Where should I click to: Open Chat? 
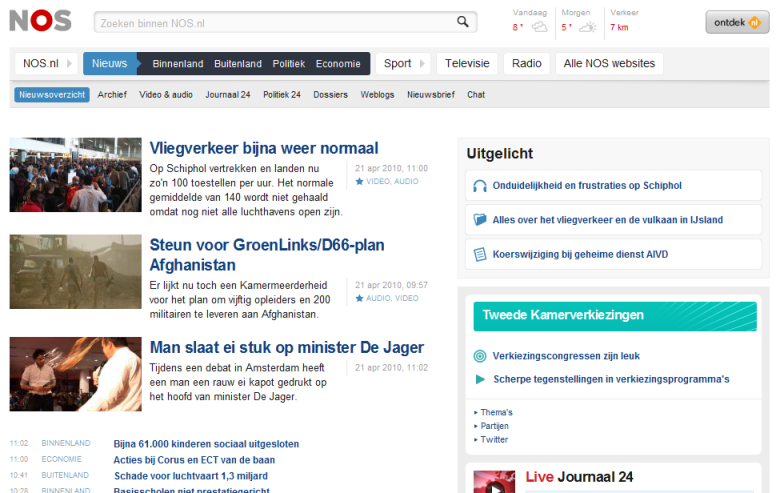(476, 95)
